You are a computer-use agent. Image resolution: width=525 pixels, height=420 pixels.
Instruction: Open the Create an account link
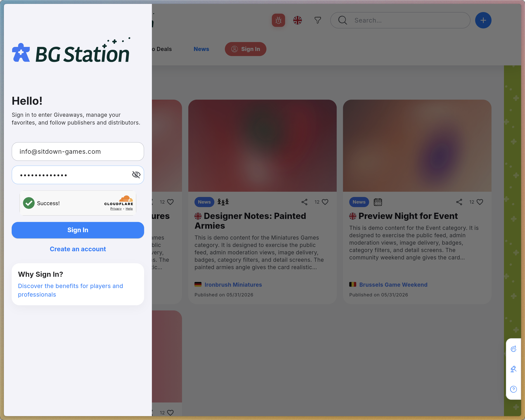pyautogui.click(x=78, y=249)
